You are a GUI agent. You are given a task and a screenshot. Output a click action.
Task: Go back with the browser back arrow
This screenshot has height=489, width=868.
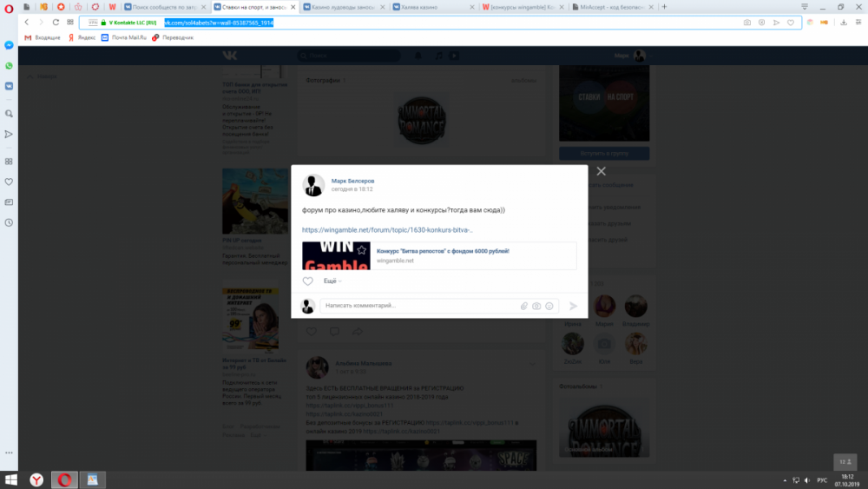27,23
